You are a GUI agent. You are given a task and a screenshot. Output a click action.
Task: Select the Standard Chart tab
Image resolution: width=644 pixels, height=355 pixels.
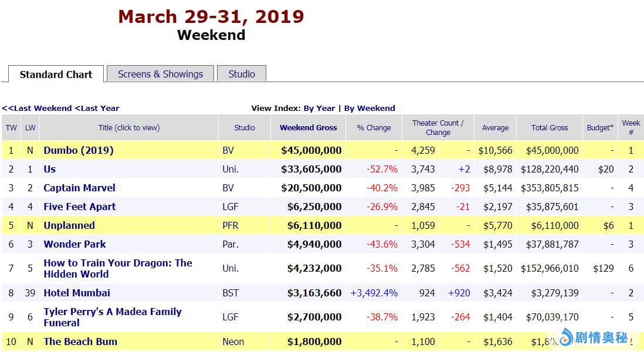click(56, 75)
